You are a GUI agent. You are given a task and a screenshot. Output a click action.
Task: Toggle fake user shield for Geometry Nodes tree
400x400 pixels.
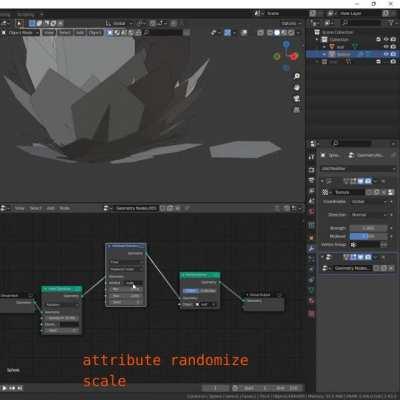(x=162, y=208)
